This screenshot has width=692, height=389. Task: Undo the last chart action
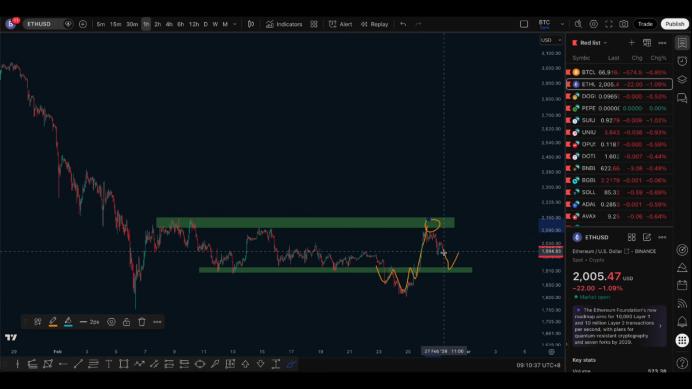(403, 24)
